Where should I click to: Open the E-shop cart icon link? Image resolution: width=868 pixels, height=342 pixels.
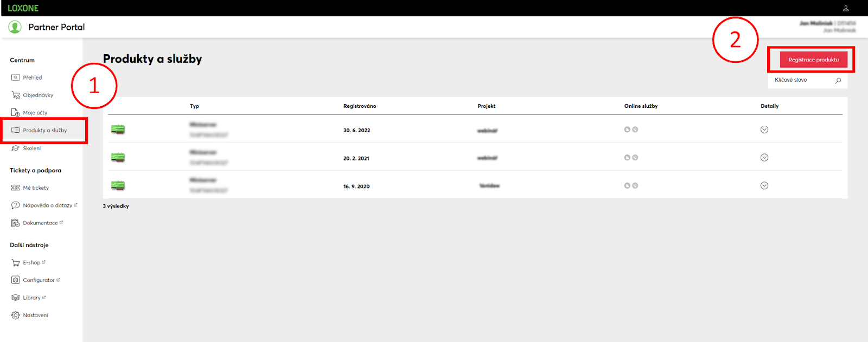point(16,263)
